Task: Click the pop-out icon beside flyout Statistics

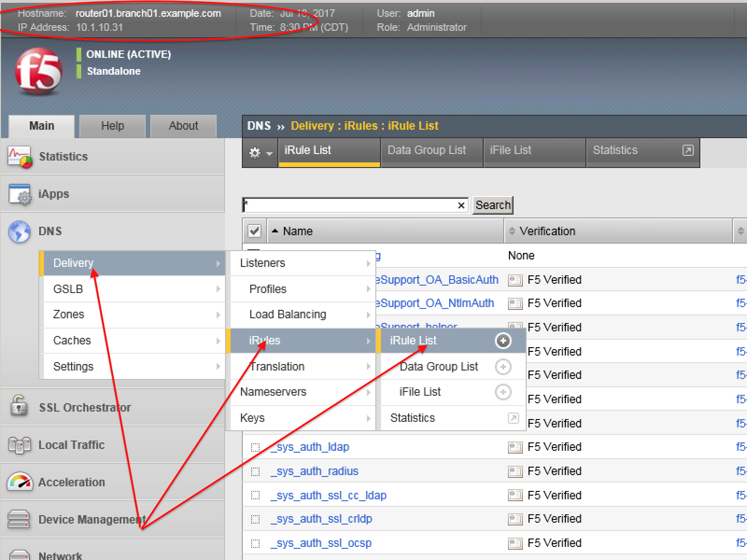Action: tap(513, 418)
